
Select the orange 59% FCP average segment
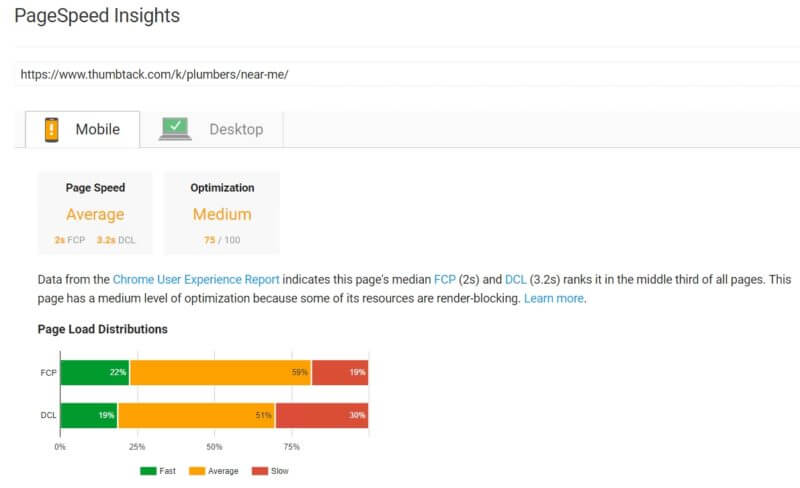coord(220,373)
